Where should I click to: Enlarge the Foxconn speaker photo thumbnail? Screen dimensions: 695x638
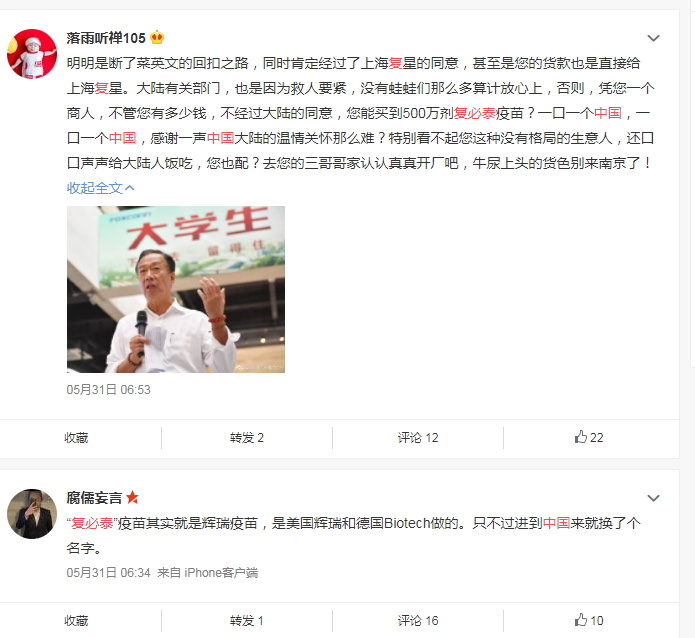176,289
